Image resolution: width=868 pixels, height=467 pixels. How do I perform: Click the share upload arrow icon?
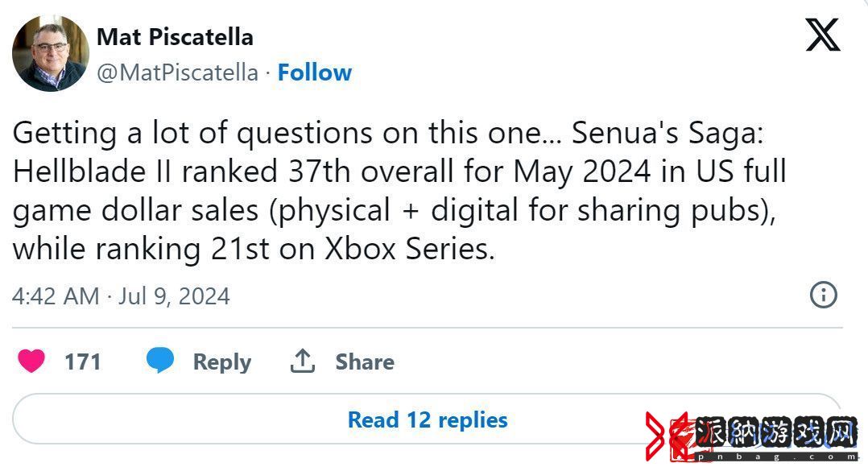(303, 361)
